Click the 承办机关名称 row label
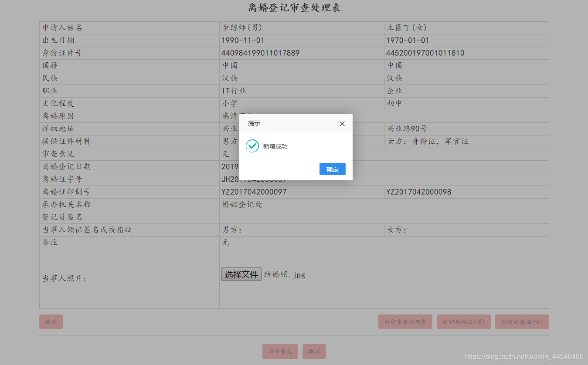This screenshot has width=588, height=365. (x=66, y=204)
